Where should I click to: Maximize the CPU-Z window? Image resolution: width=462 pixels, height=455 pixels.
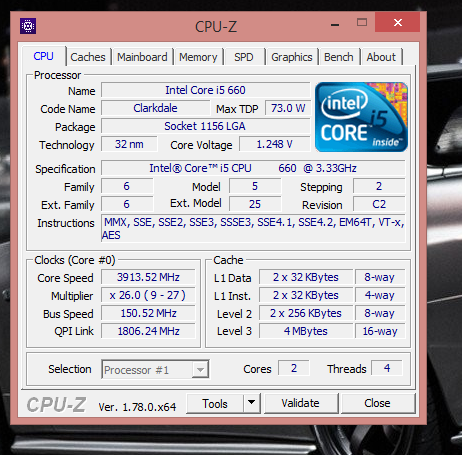click(362, 22)
